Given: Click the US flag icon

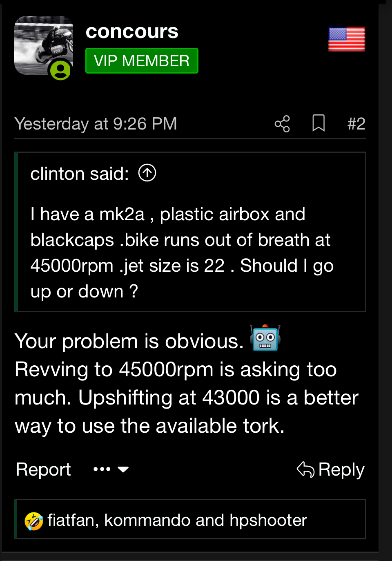Looking at the screenshot, I should point(347,39).
